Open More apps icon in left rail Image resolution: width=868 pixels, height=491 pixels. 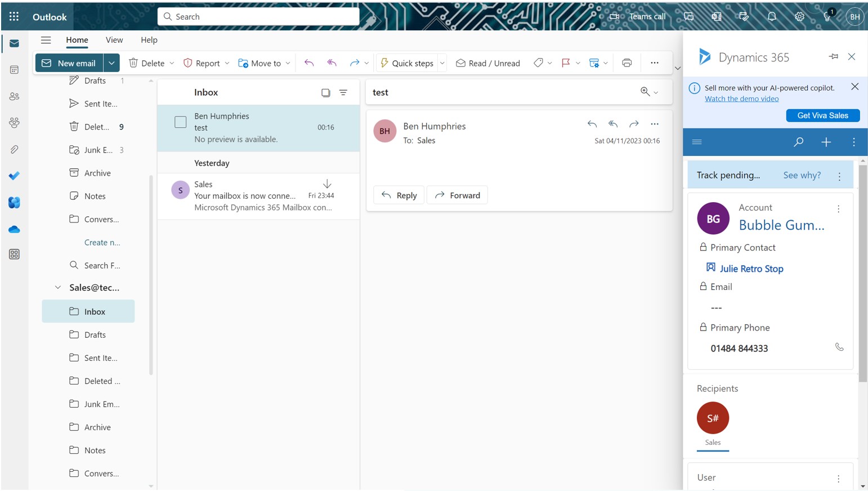point(14,255)
